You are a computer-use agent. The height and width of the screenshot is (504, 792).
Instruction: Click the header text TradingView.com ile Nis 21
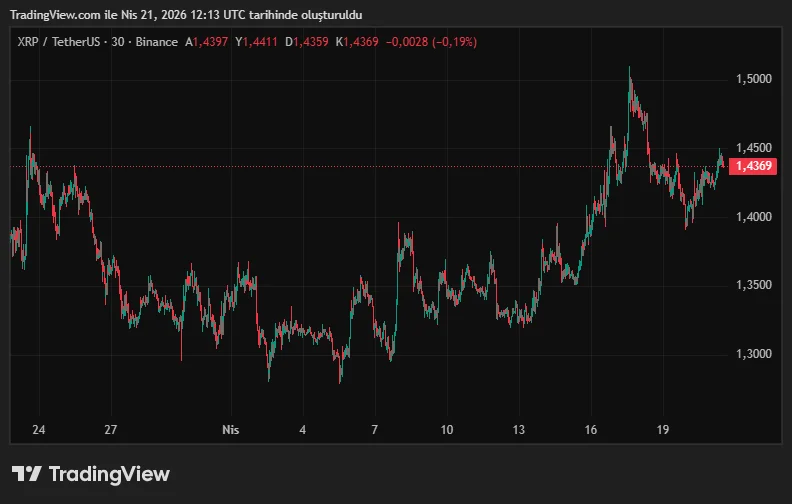click(x=187, y=15)
